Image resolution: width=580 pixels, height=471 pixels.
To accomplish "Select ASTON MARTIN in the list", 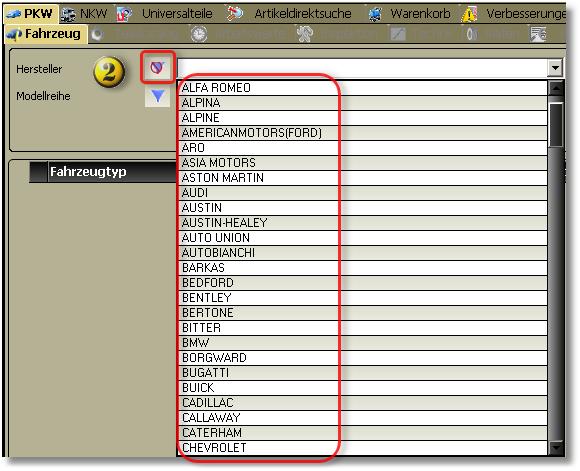I will [x=362, y=178].
